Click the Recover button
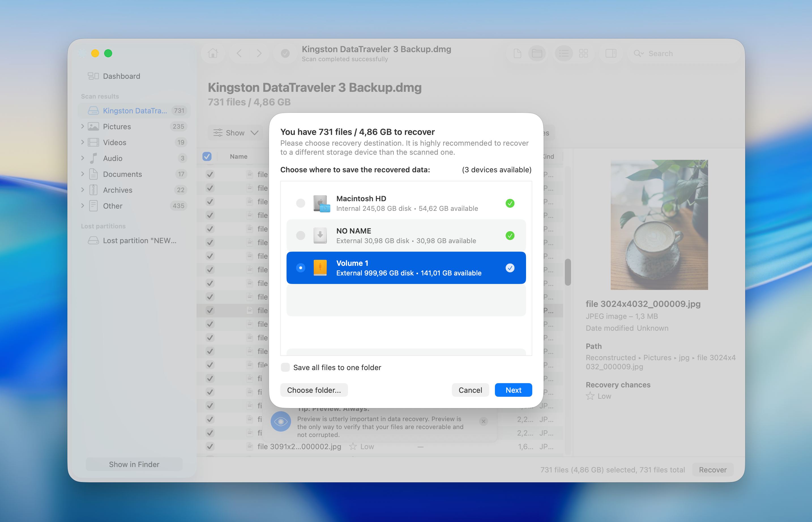Image resolution: width=812 pixels, height=522 pixels. pyautogui.click(x=712, y=470)
